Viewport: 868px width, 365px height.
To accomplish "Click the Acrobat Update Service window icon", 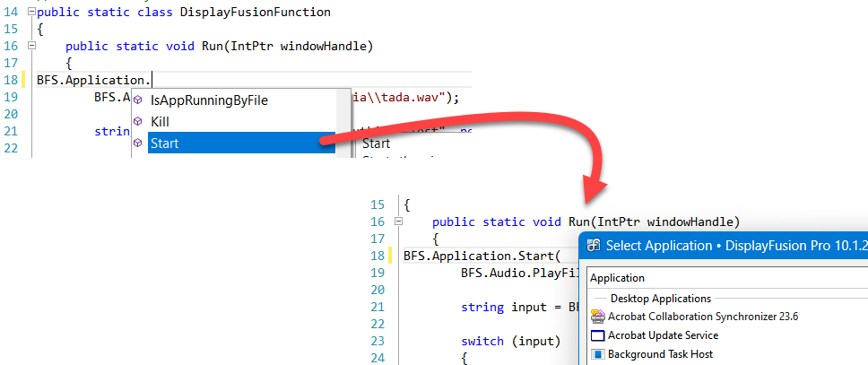I will click(598, 335).
